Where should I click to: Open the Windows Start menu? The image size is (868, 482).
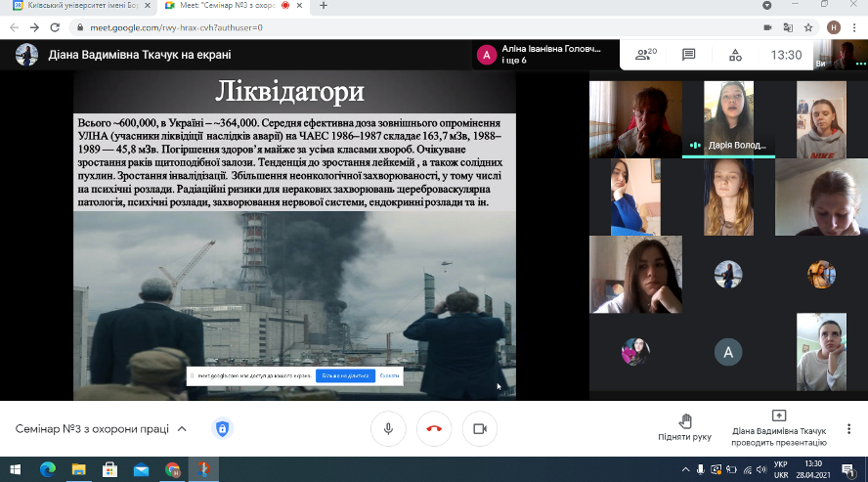(x=15, y=470)
